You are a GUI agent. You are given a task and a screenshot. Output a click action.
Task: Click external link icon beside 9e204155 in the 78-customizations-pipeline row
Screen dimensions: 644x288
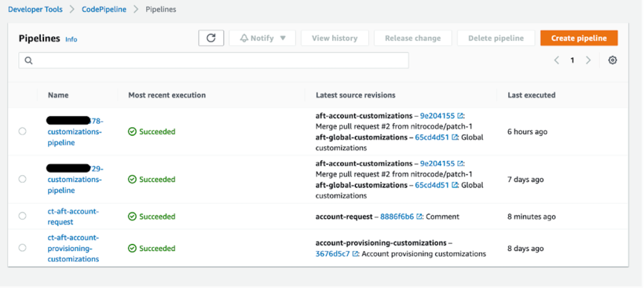click(460, 116)
